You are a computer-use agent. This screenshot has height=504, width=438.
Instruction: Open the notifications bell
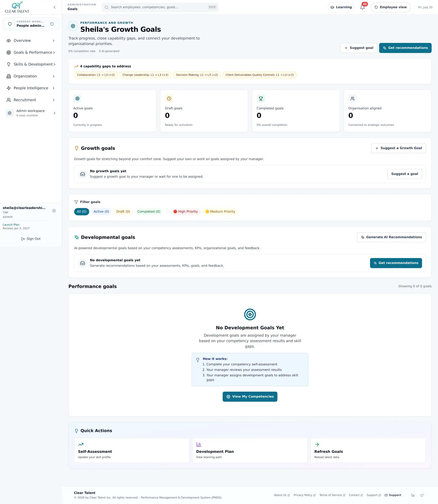[x=362, y=7]
